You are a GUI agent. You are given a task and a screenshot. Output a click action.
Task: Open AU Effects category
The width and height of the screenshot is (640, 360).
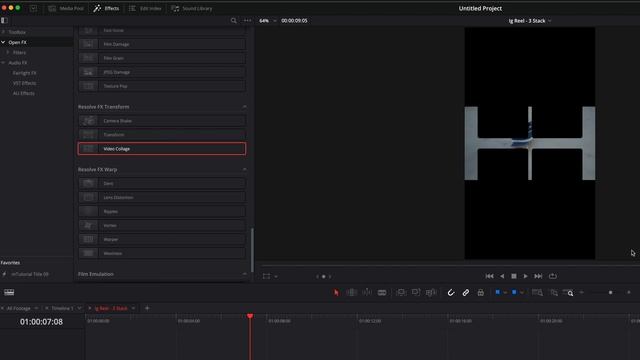(24, 93)
